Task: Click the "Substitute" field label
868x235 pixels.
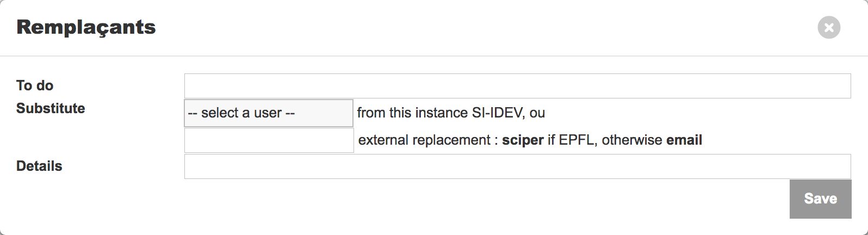Action: click(51, 108)
